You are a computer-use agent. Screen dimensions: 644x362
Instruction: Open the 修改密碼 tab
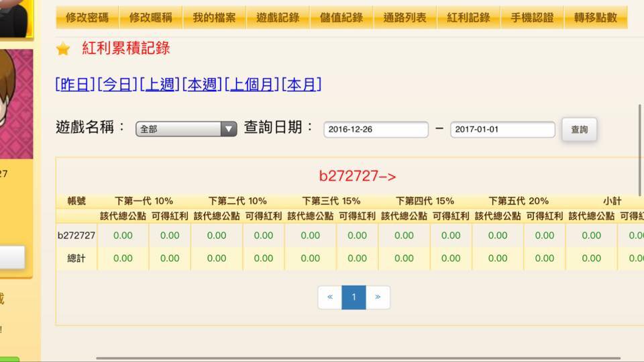pos(87,18)
